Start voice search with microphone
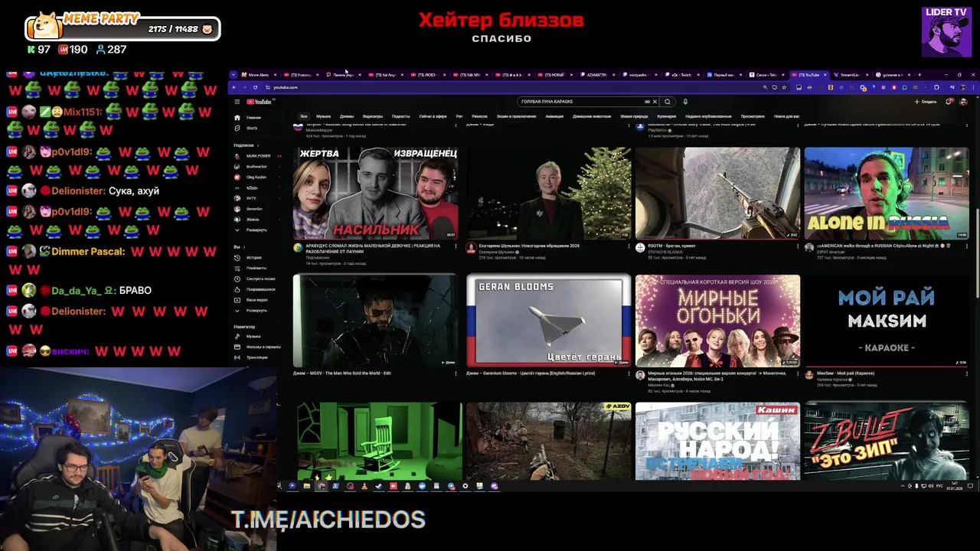The width and height of the screenshot is (980, 551). coord(685,102)
